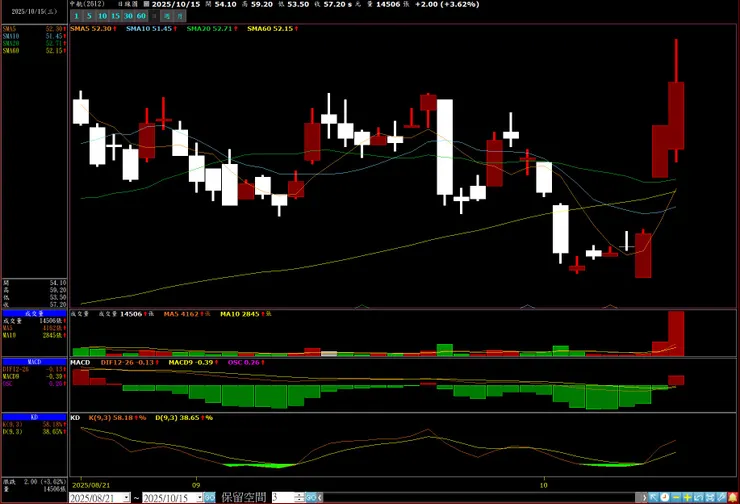740x504 pixels.
Task: Select the 1-minute timeframe button
Action: [76, 16]
